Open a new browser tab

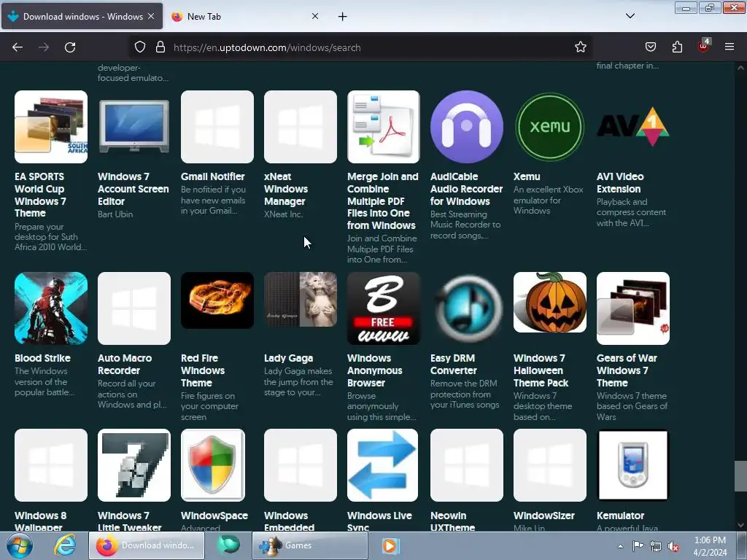click(342, 17)
